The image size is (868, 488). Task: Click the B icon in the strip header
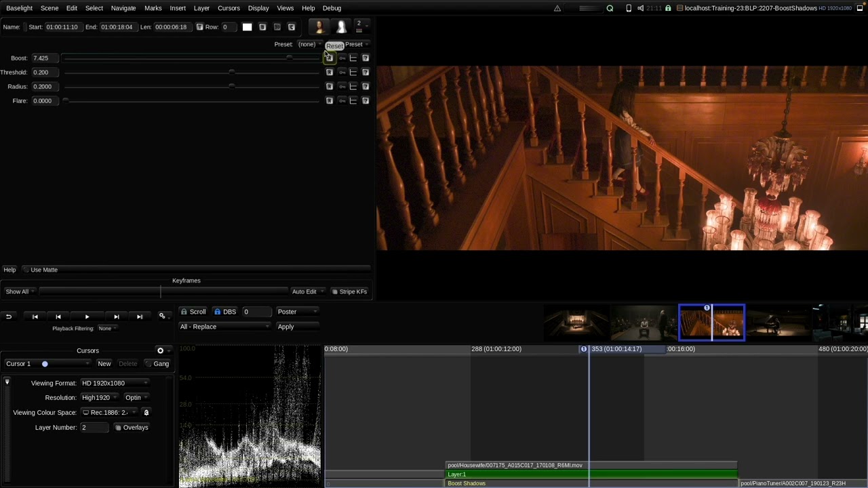(262, 27)
